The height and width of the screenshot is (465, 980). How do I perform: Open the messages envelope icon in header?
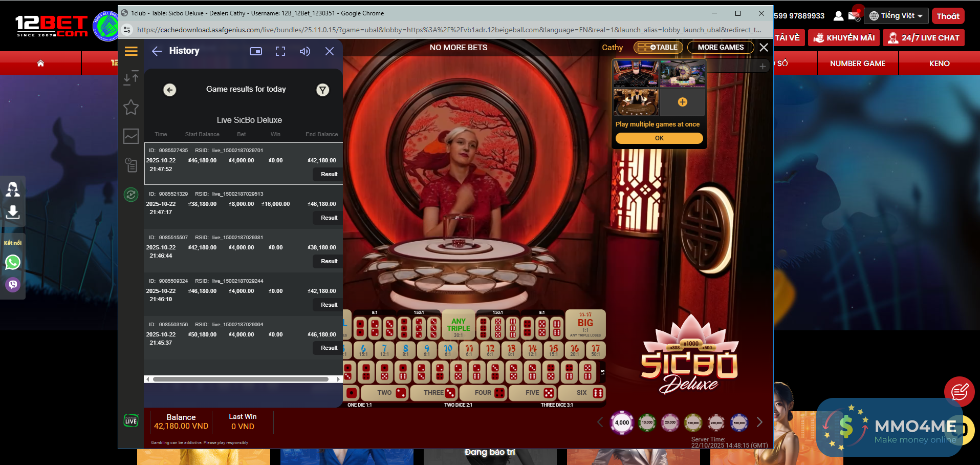854,16
